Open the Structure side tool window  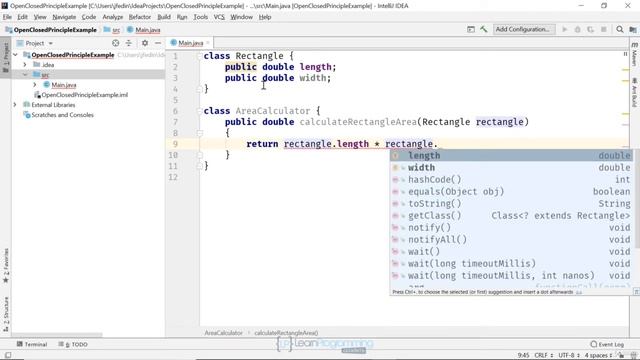[6, 314]
